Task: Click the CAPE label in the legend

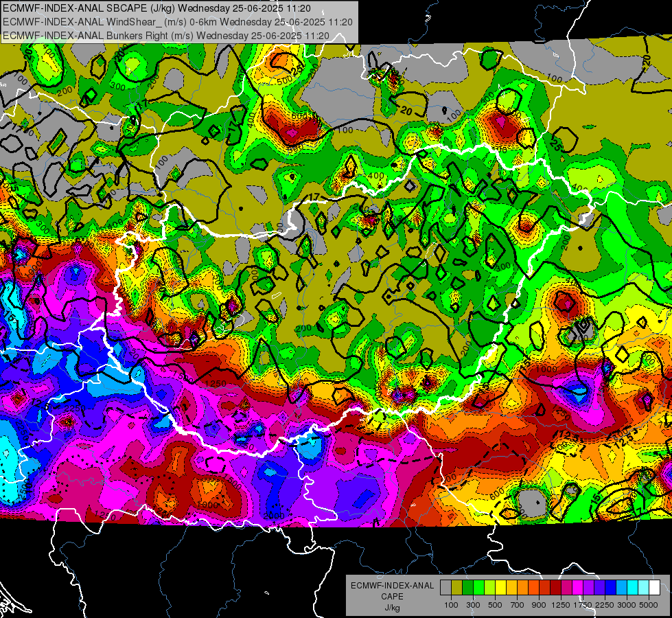Action: click(x=392, y=596)
